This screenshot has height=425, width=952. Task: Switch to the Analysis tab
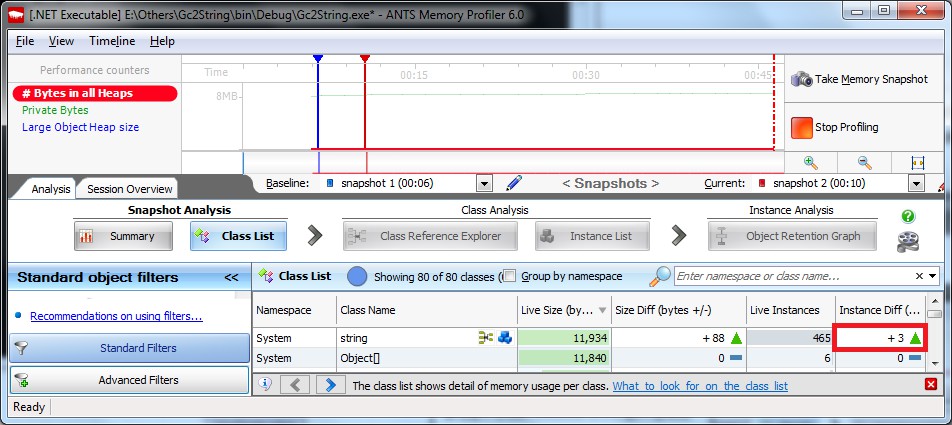click(x=50, y=189)
